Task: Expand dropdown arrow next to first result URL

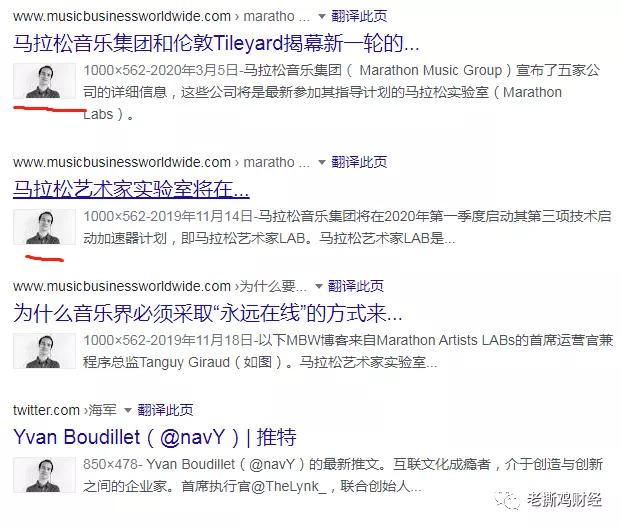Action: (322, 17)
